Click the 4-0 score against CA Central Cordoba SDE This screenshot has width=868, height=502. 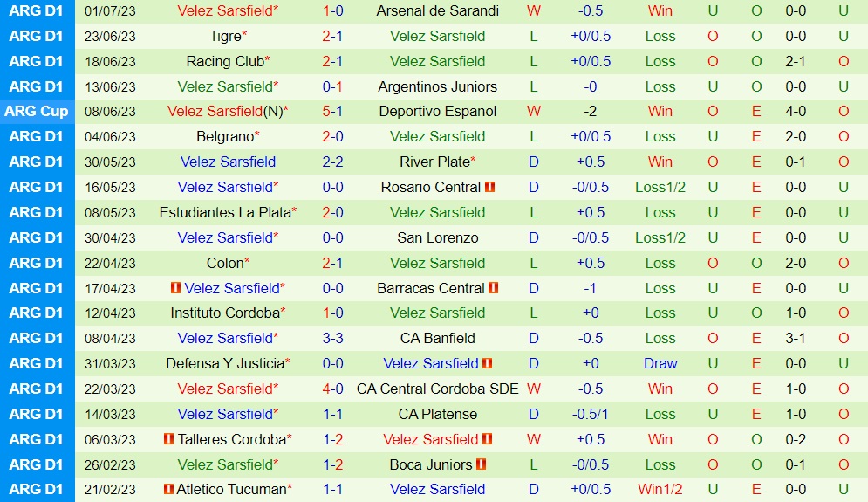332,389
